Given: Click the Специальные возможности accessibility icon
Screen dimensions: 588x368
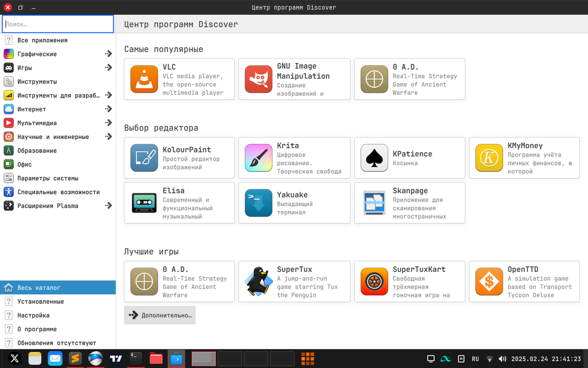Looking at the screenshot, I should 8,192.
